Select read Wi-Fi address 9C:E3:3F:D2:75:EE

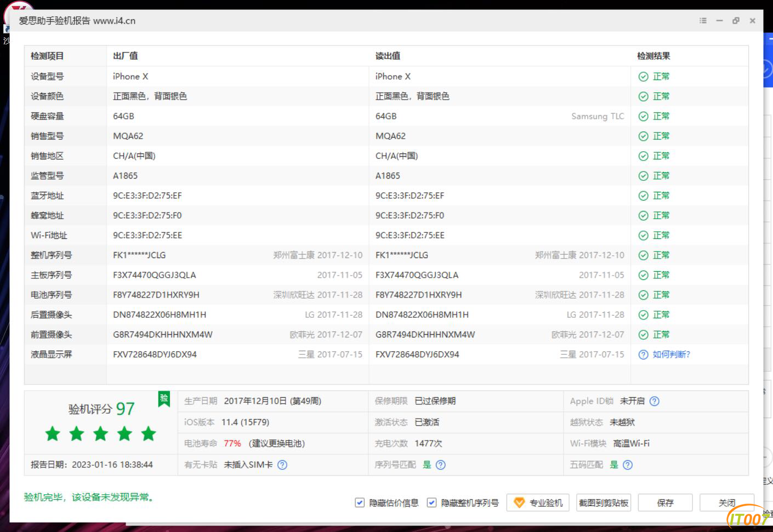pyautogui.click(x=410, y=236)
